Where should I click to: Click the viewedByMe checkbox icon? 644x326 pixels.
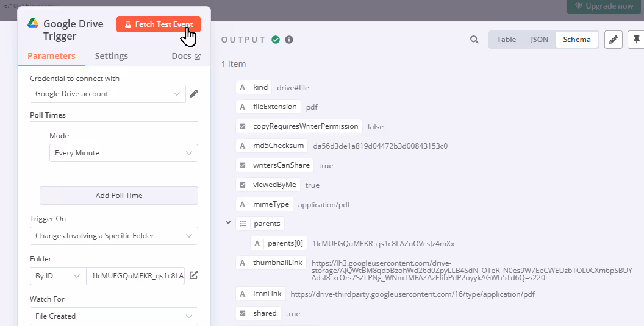242,185
